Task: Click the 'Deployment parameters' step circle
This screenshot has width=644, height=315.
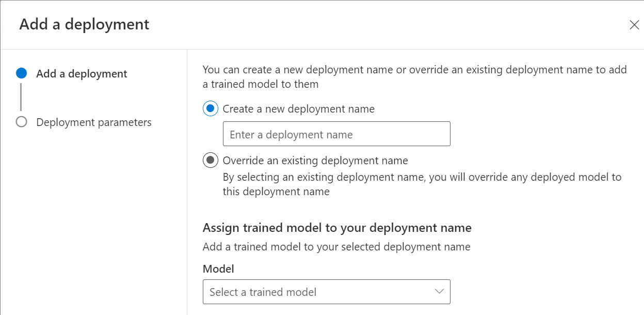Action: (21, 122)
